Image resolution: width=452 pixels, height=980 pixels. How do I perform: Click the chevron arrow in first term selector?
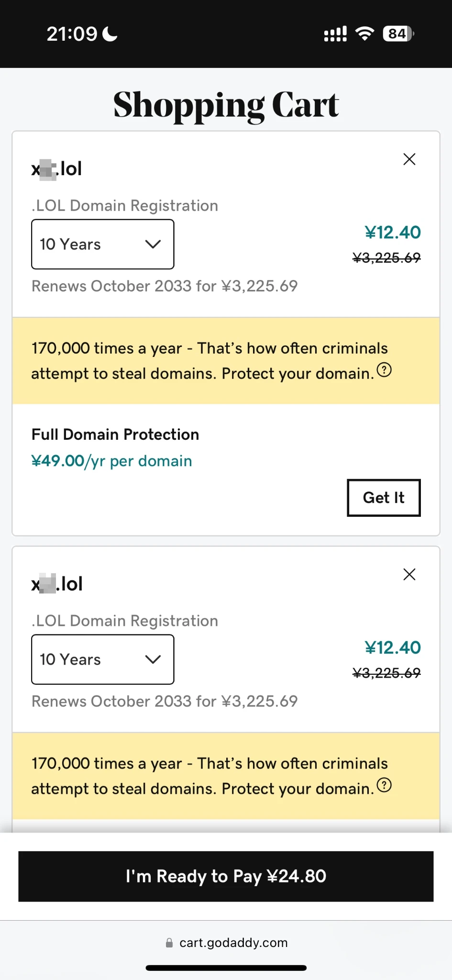click(153, 244)
